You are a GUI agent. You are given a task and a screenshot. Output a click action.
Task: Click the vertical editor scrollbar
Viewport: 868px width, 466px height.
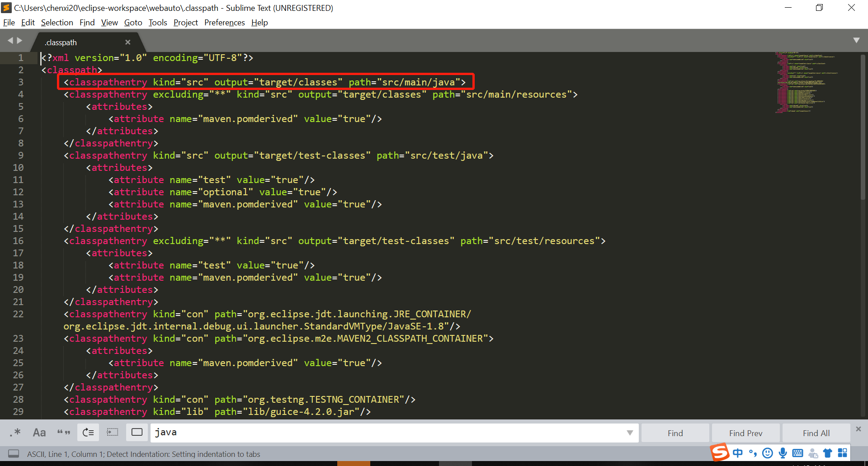(x=863, y=127)
